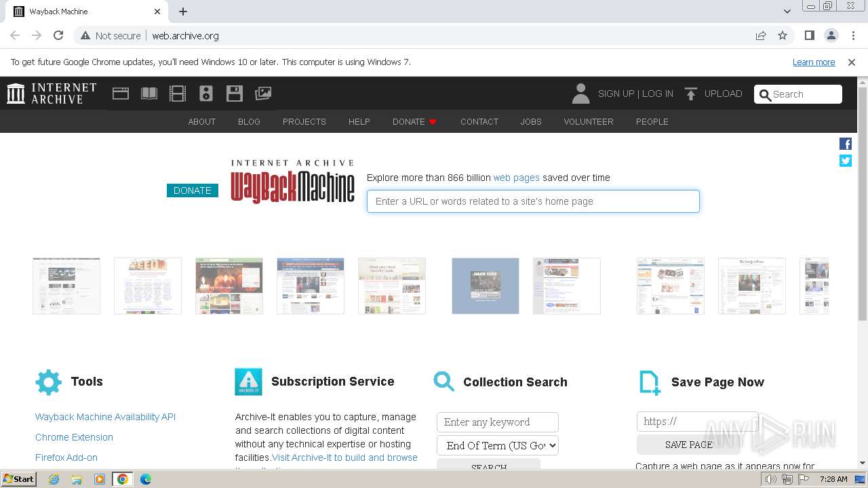Click the SAVE PAGE button
Viewport: 868px width, 488px height.
tap(688, 445)
